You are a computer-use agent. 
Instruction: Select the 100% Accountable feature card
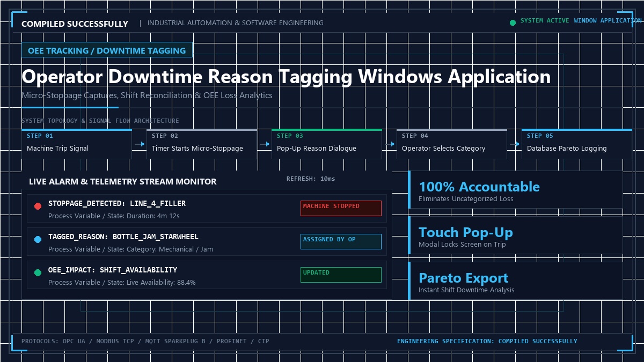click(516, 190)
